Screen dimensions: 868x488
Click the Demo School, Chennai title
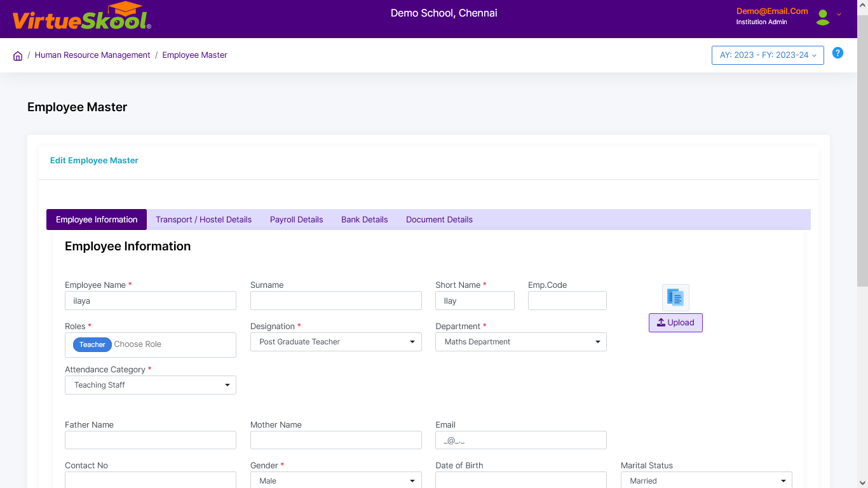point(444,13)
